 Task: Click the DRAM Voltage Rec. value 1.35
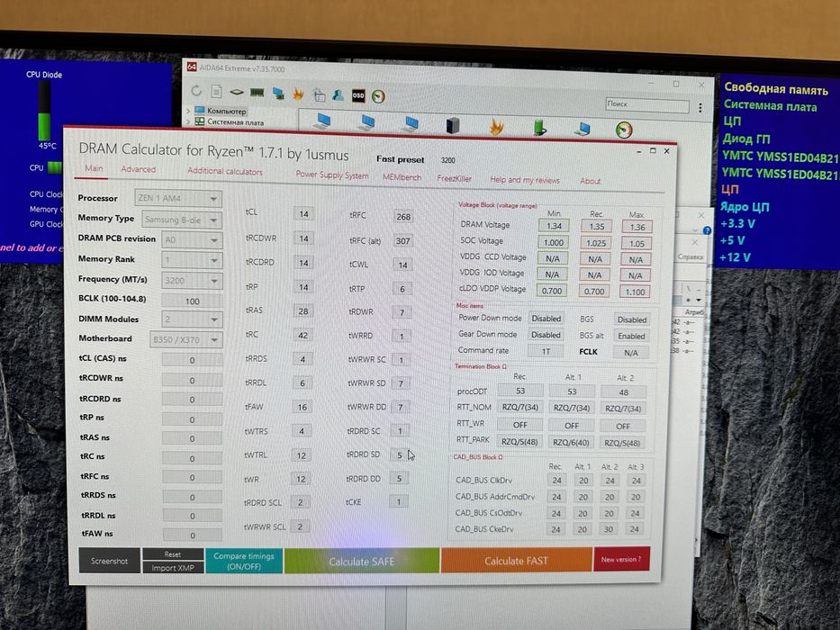[x=596, y=226]
